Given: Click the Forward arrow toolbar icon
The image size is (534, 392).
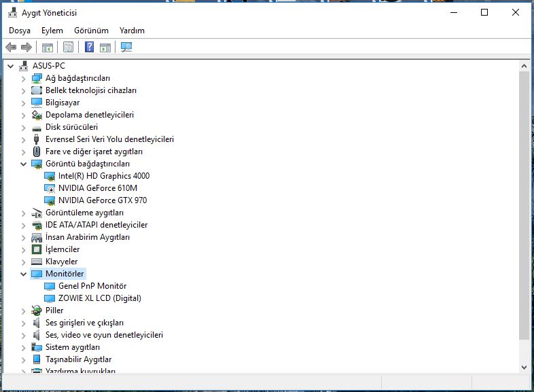Looking at the screenshot, I should (26, 47).
